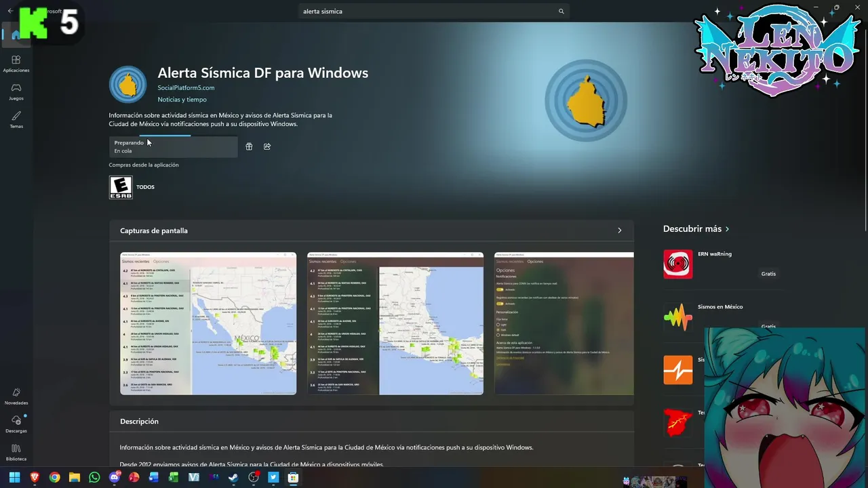Click the share icon beside the gift icon
This screenshot has width=868, height=488.
(267, 146)
